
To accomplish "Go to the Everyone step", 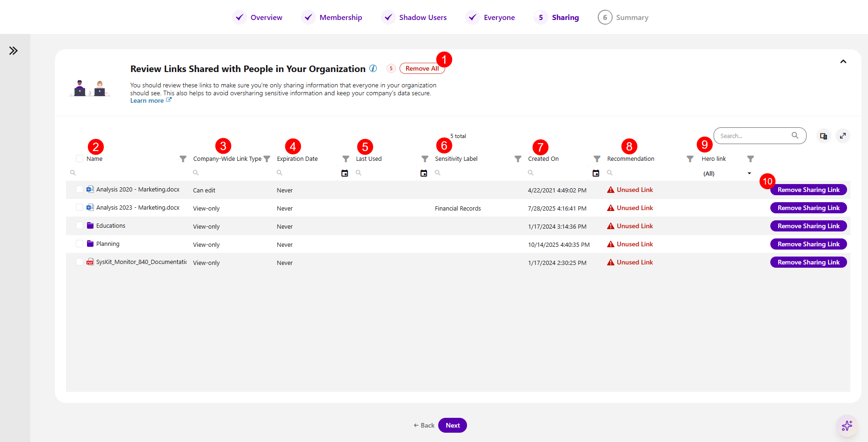I will [x=490, y=17].
